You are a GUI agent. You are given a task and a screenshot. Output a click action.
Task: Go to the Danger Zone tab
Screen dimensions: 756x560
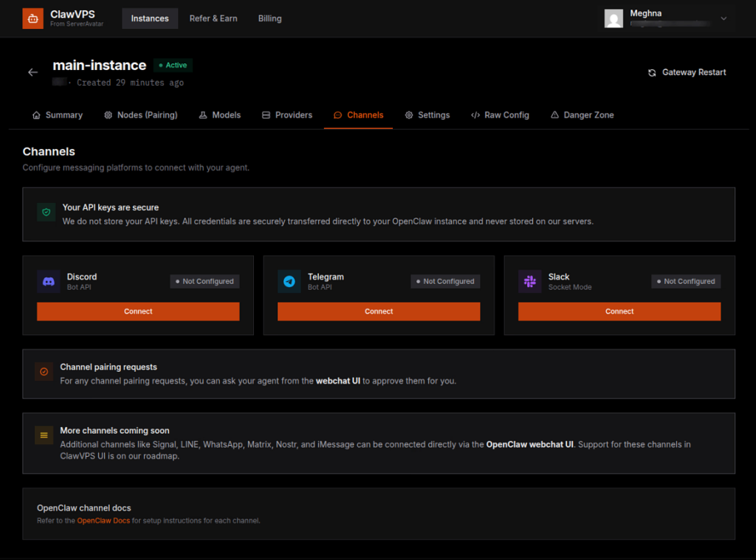pos(582,115)
